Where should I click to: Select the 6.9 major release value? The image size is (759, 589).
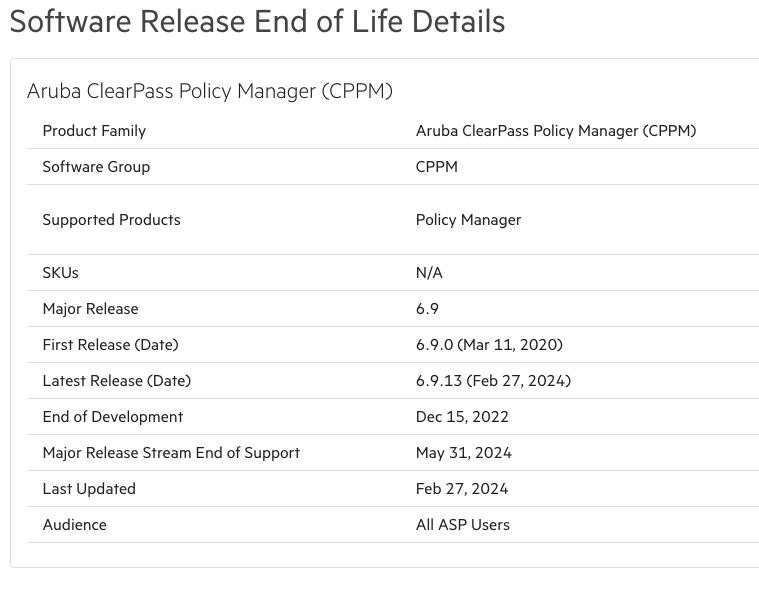(x=427, y=309)
